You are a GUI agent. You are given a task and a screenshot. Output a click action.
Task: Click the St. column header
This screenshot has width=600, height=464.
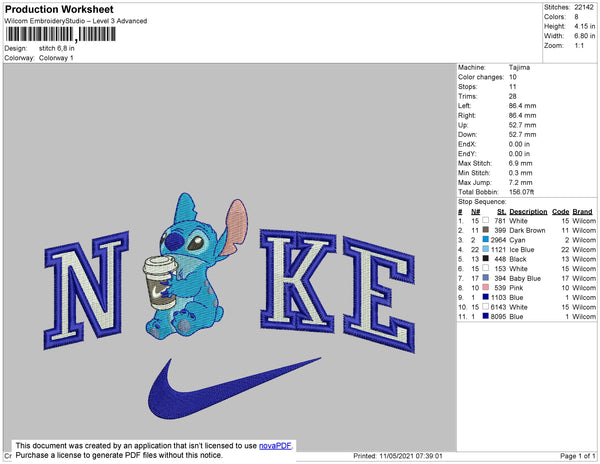coord(501,212)
